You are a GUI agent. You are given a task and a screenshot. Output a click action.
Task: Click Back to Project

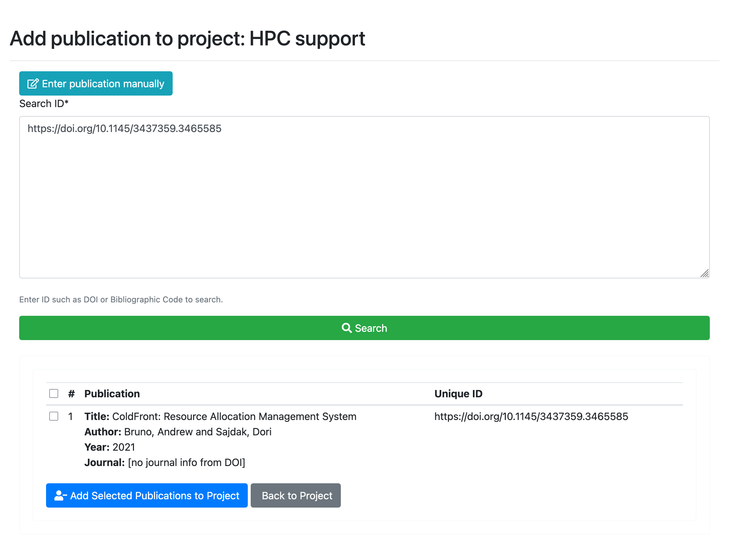click(295, 495)
